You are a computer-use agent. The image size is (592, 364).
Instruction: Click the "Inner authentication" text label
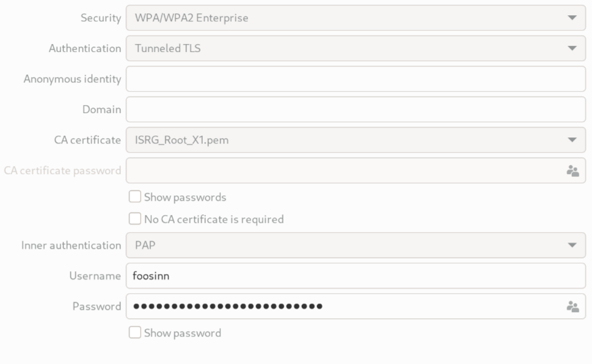coord(71,245)
